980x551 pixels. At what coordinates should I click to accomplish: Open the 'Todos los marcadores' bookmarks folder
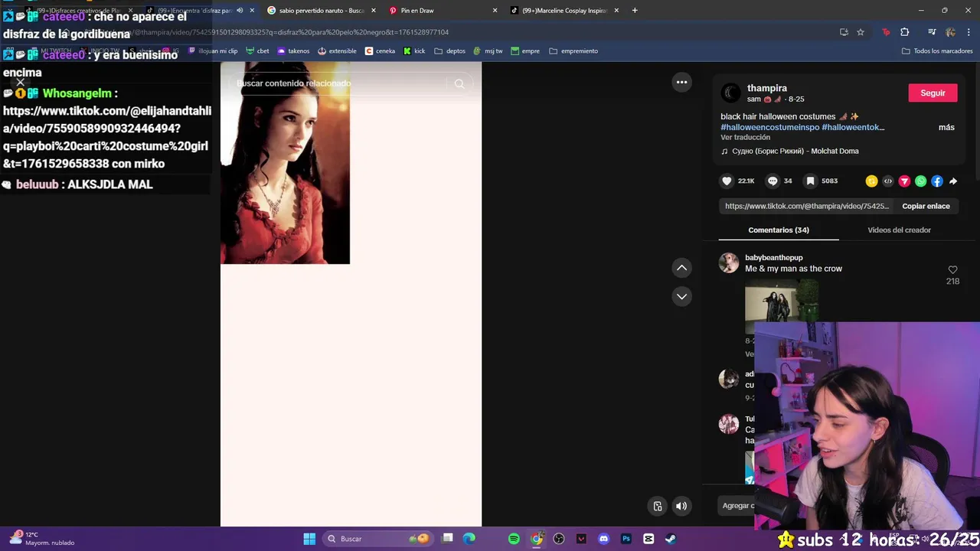[937, 51]
